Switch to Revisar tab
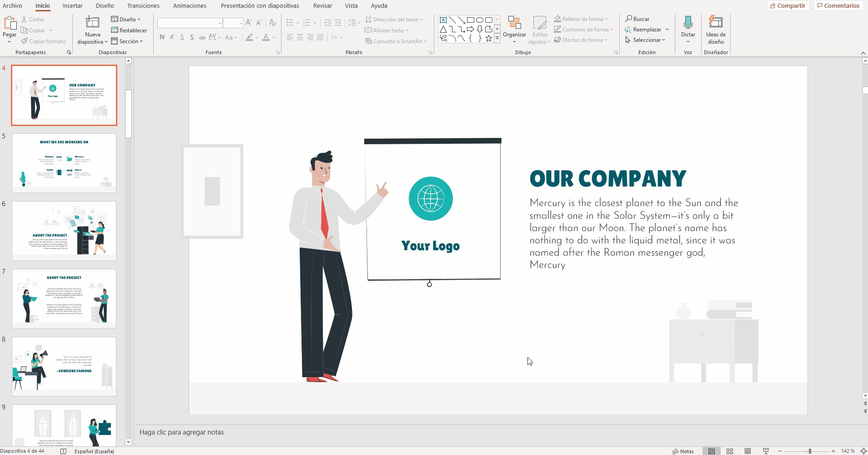Image resolution: width=868 pixels, height=455 pixels. 323,5
